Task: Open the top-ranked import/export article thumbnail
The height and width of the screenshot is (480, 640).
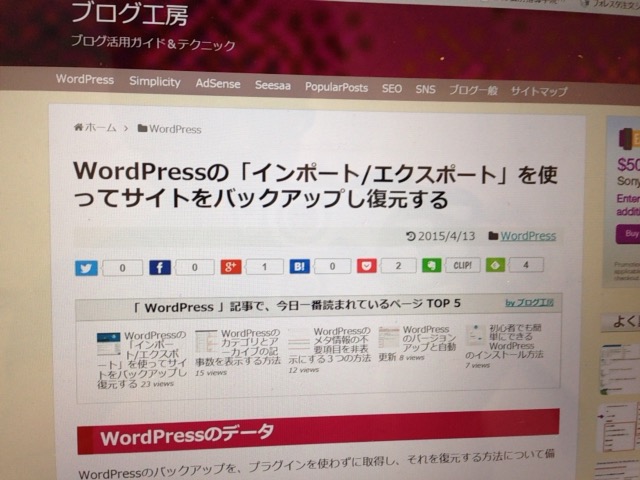Action: tap(107, 349)
